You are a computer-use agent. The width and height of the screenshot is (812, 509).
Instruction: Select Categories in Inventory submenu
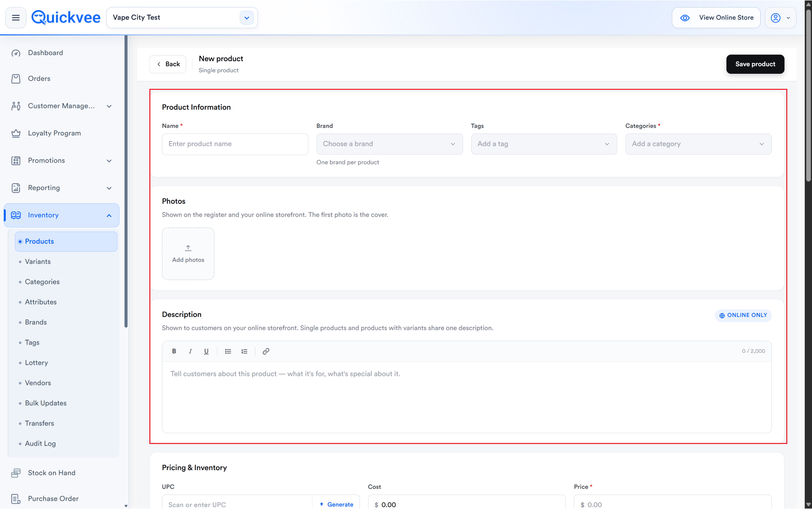point(66,282)
